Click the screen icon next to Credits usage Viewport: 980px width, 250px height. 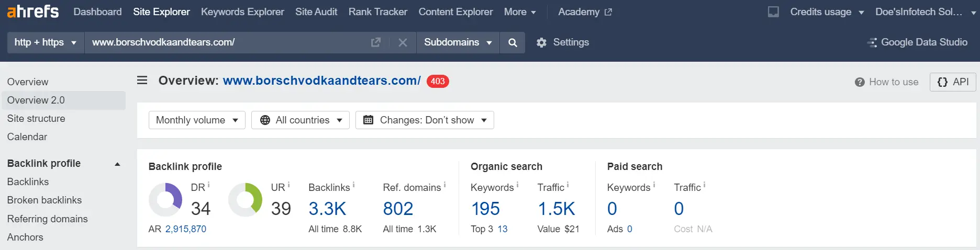pos(773,12)
